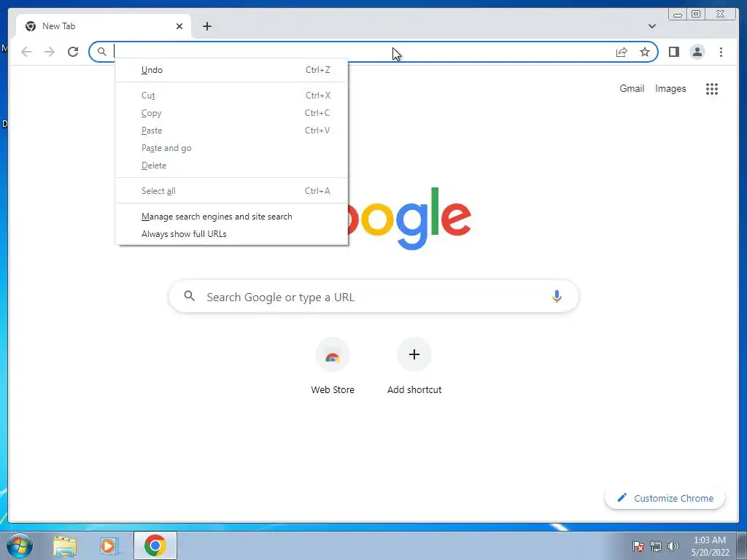The image size is (747, 560).
Task: Click the Add shortcut label
Action: pos(414,389)
